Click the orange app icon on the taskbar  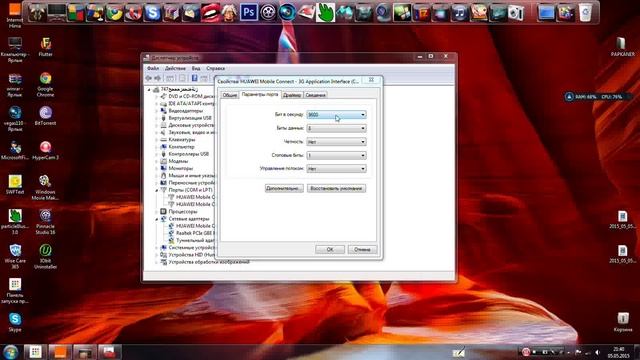pyautogui.click(x=60, y=352)
